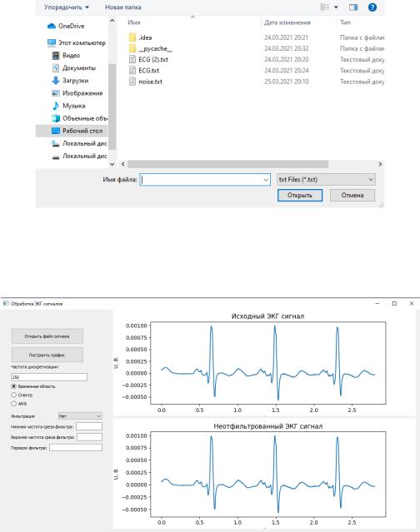Click the navigation pane vertical scrollbar thumb
The height and width of the screenshot is (532, 420).
click(x=112, y=107)
